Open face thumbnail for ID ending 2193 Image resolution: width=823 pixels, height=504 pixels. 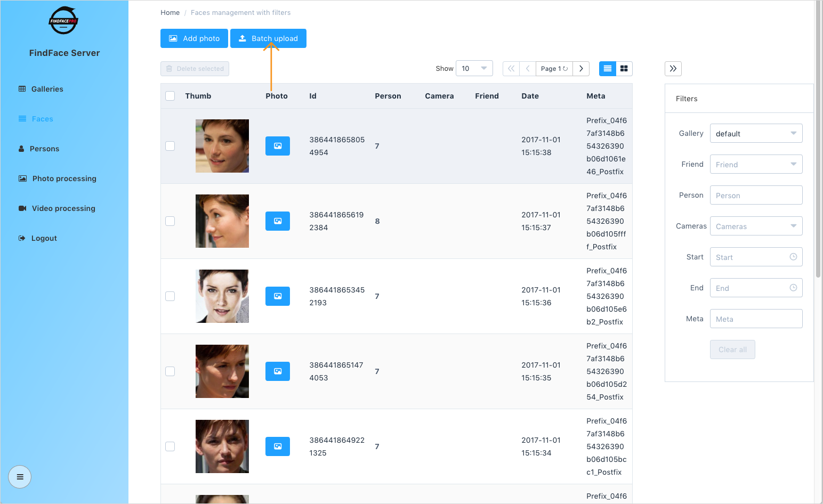coord(222,296)
